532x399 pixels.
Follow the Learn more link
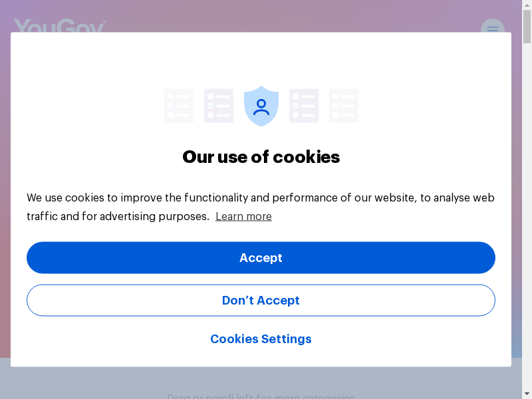(x=243, y=216)
